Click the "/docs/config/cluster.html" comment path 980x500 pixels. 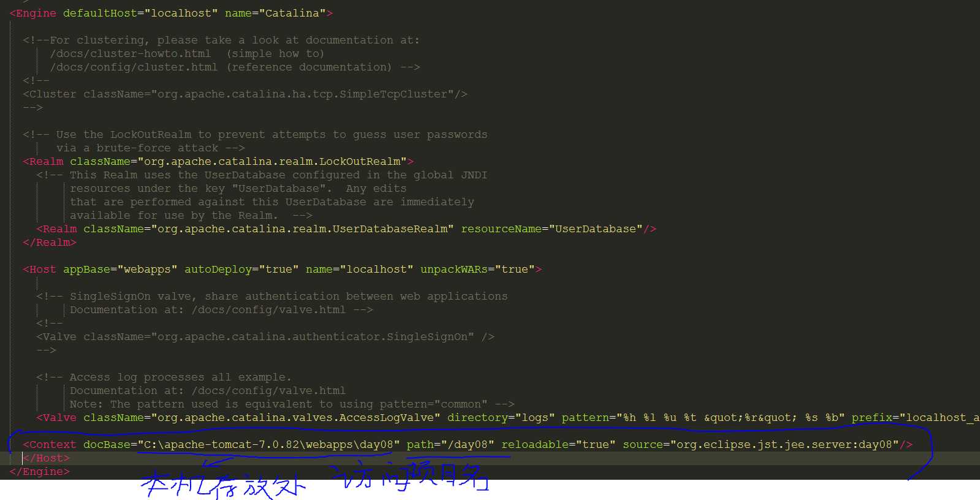point(134,67)
